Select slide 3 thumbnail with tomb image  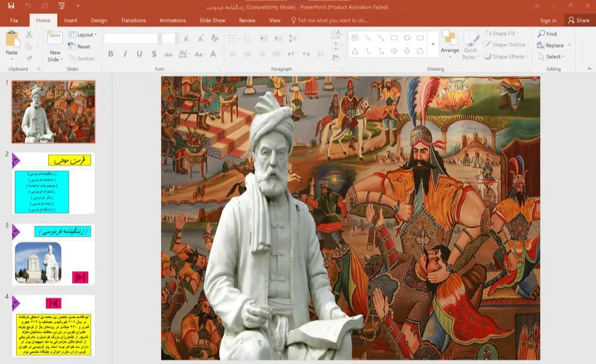(53, 254)
